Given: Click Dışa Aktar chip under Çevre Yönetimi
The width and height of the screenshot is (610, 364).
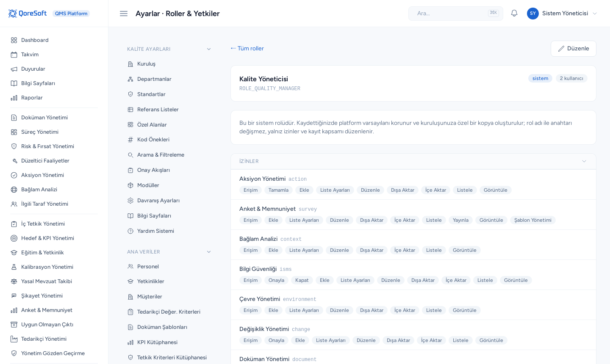Looking at the screenshot, I should tap(372, 310).
